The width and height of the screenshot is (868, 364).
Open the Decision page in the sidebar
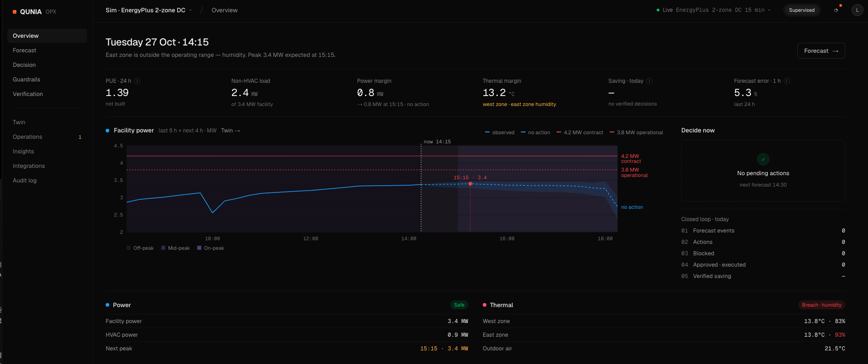(x=47, y=65)
